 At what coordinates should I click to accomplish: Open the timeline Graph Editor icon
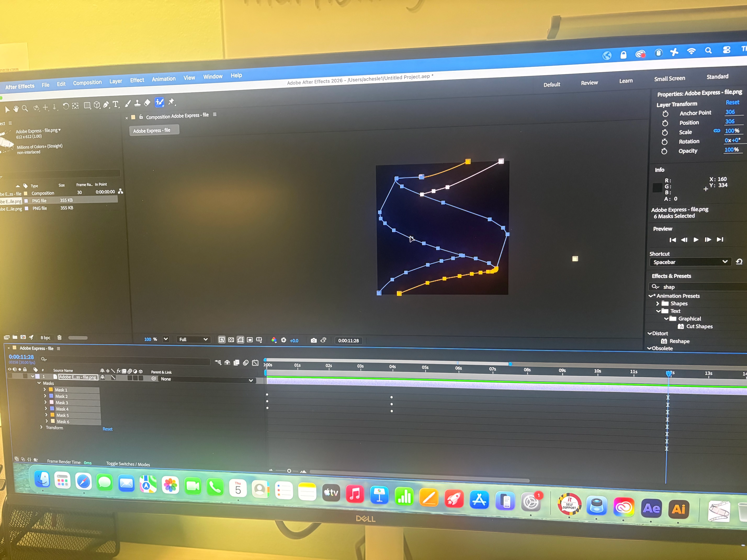(255, 363)
